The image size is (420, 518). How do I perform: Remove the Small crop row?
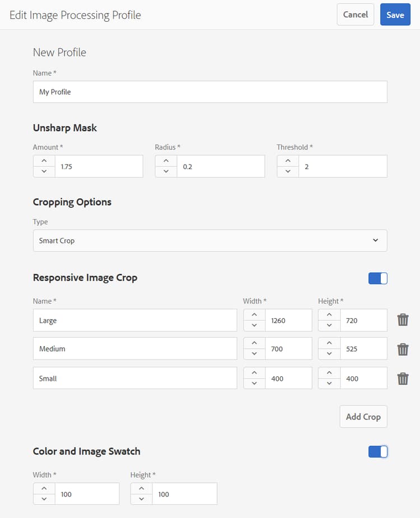tap(403, 379)
